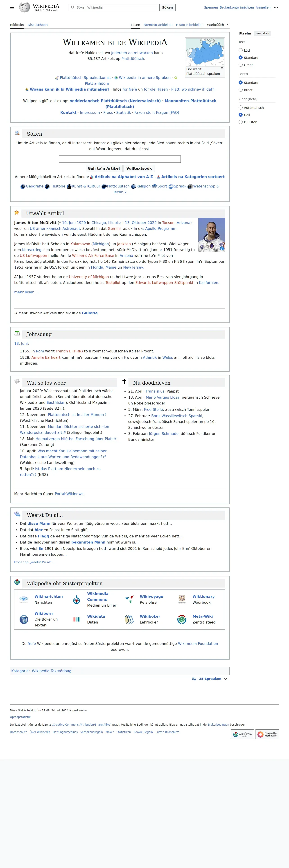289x868 pixels.
Task: Click the Wikinarichten logo icon
Action: (x=24, y=599)
